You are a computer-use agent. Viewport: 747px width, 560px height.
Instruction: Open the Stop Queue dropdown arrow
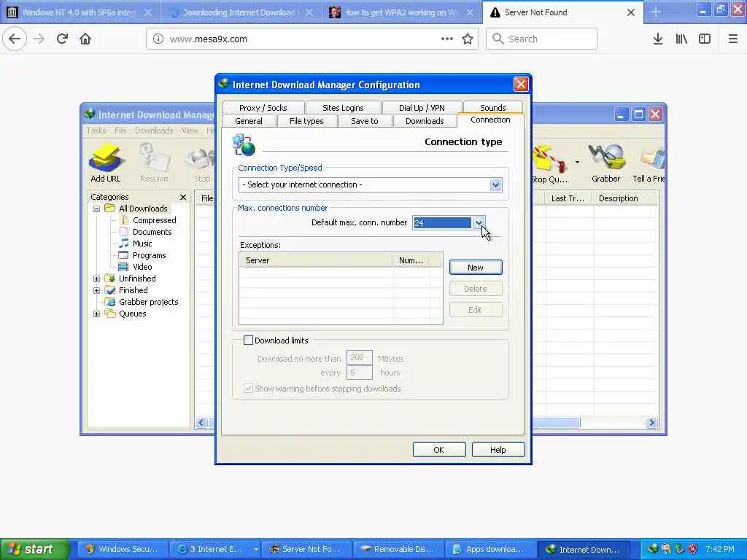577,163
